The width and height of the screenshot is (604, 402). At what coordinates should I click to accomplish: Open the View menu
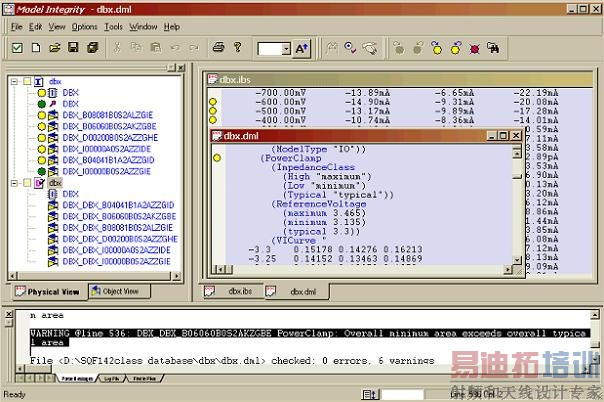pyautogui.click(x=57, y=27)
